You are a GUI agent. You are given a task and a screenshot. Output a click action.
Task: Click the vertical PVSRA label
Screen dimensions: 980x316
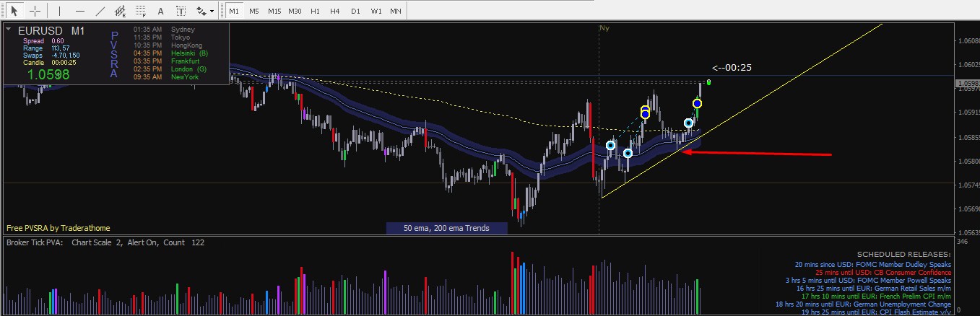point(113,54)
